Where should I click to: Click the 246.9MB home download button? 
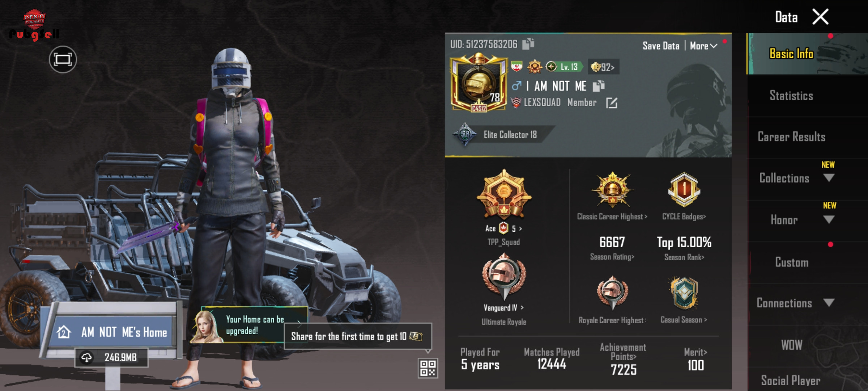[x=111, y=358]
